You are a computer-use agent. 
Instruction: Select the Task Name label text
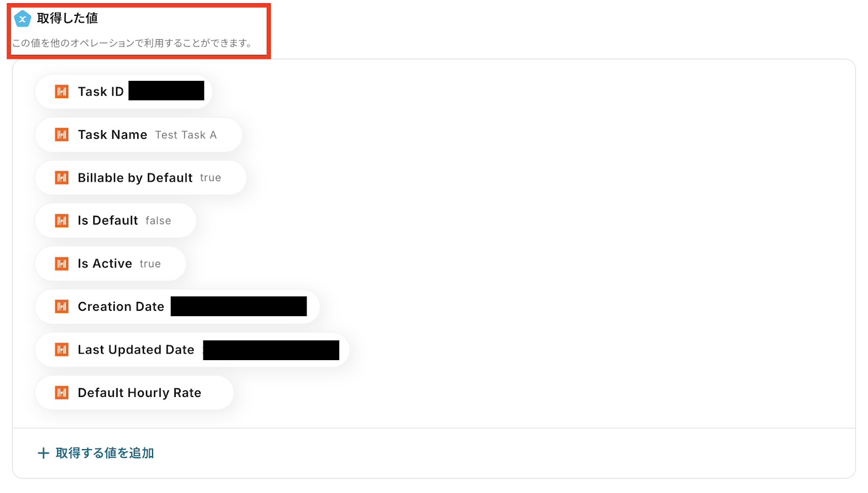(x=112, y=135)
